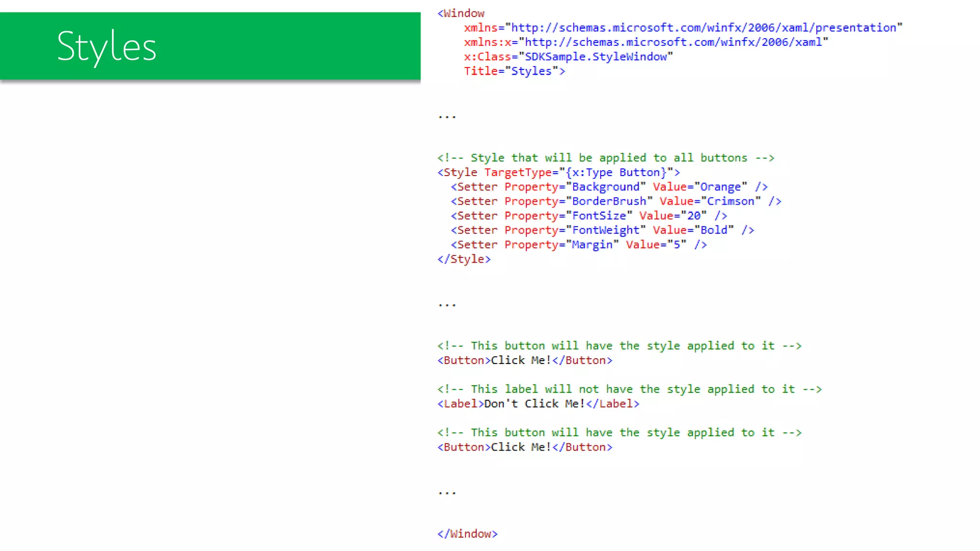
Task: Click the FontSize 20 setter line
Action: [x=589, y=216]
